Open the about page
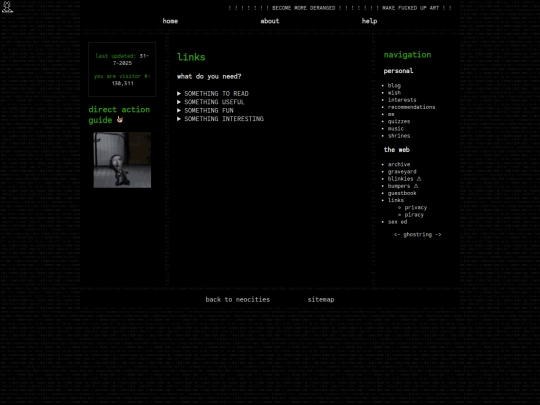540x405 pixels. click(x=270, y=21)
